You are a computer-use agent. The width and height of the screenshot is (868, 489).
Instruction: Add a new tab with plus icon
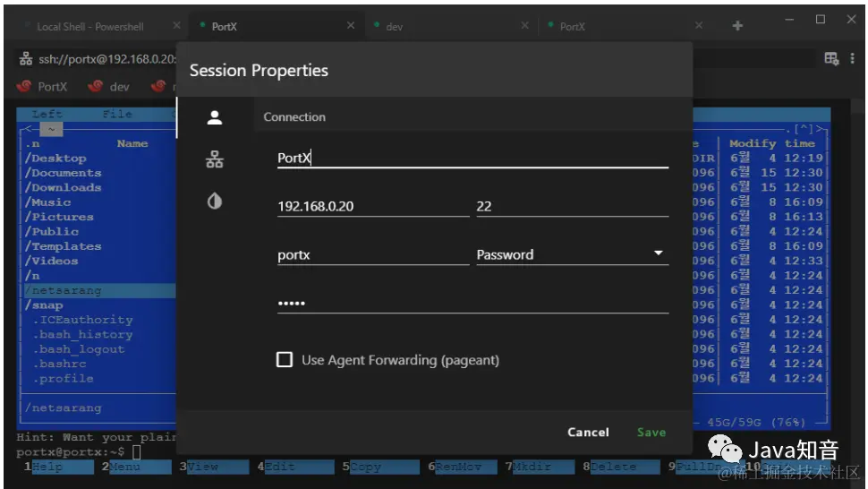737,25
